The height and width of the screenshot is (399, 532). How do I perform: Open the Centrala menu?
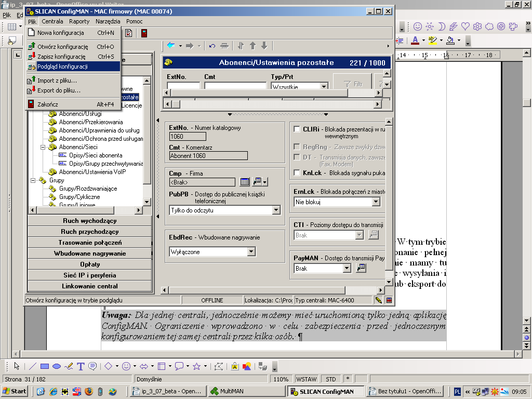(x=52, y=21)
